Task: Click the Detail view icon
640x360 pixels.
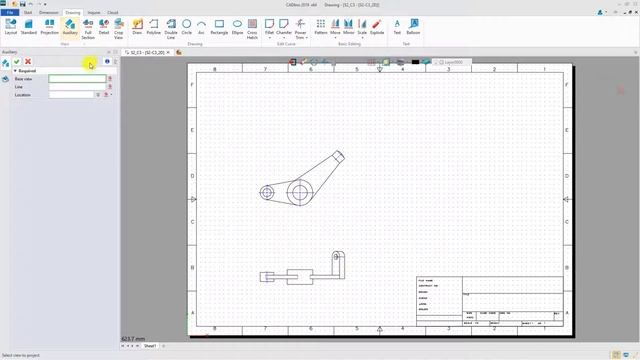Action: [x=104, y=27]
